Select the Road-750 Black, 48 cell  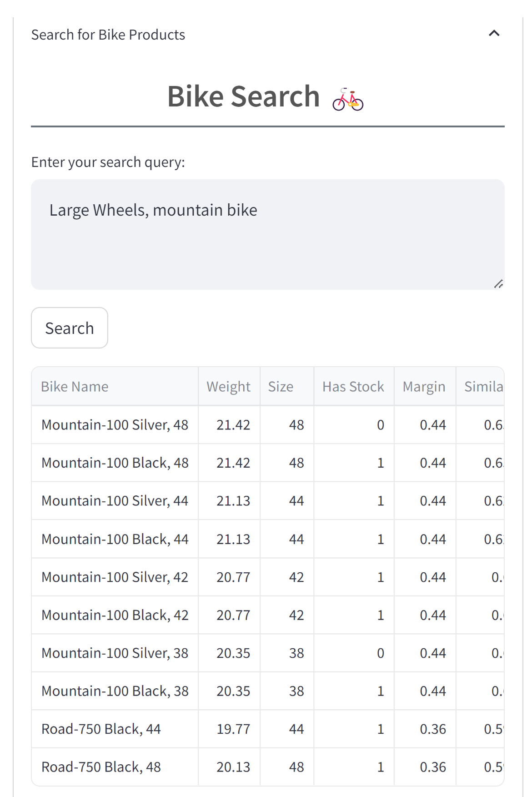(101, 767)
